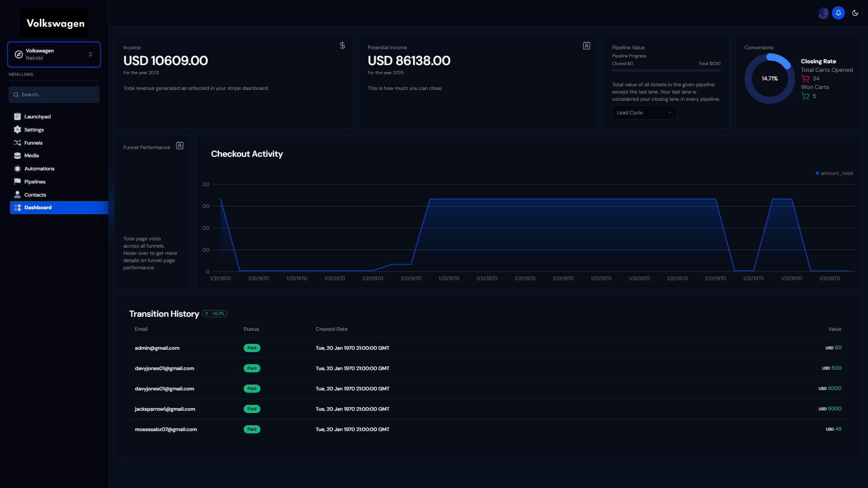Click the jacksparrow1@gmail.com email cell
This screenshot has height=488, width=868.
[x=165, y=409]
